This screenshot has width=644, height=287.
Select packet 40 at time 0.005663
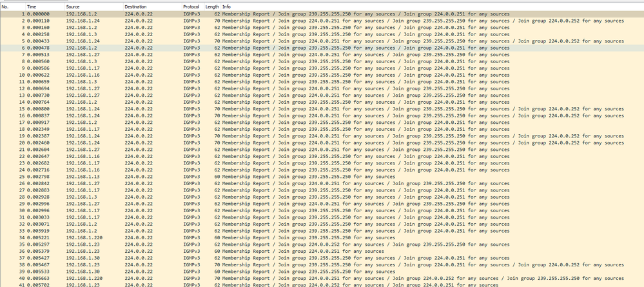(x=322, y=279)
